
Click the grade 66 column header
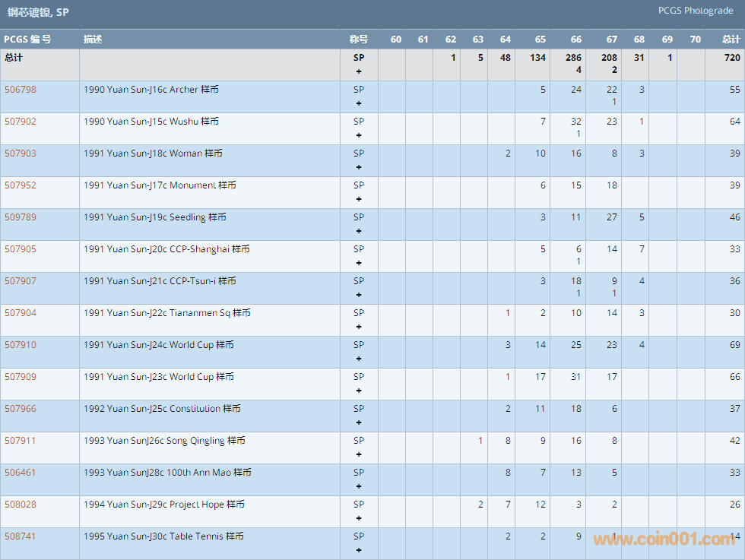coord(576,40)
